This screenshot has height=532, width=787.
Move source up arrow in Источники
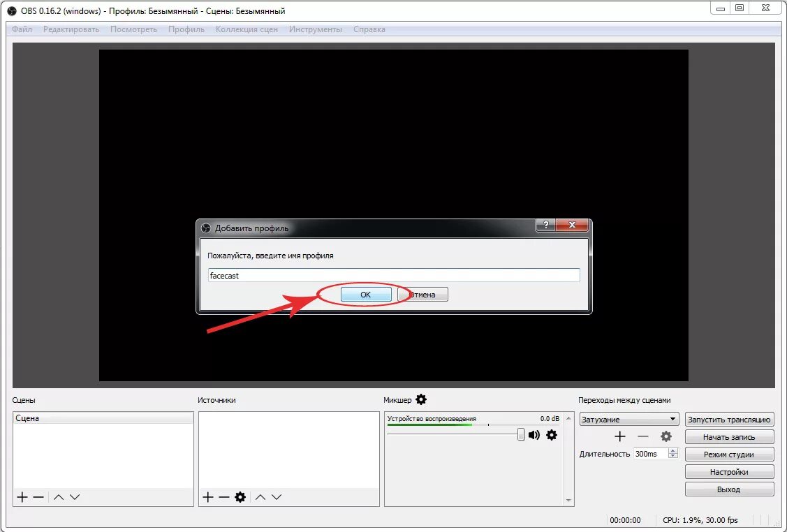(260, 497)
